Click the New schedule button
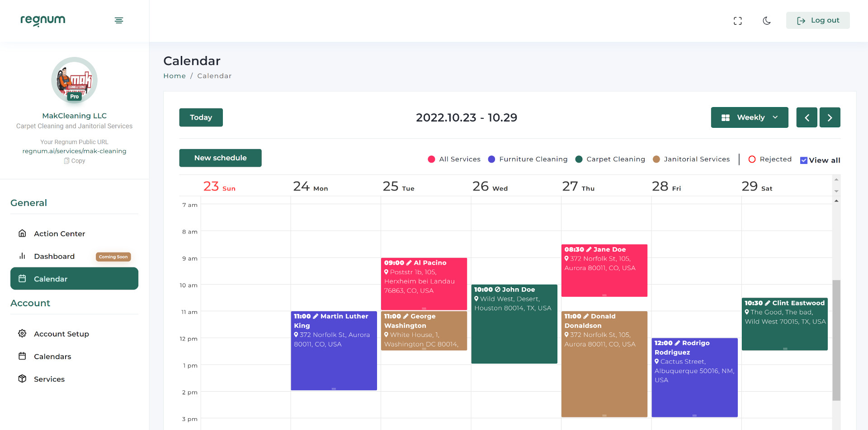Screen dimensions: 868x430 pyautogui.click(x=220, y=158)
